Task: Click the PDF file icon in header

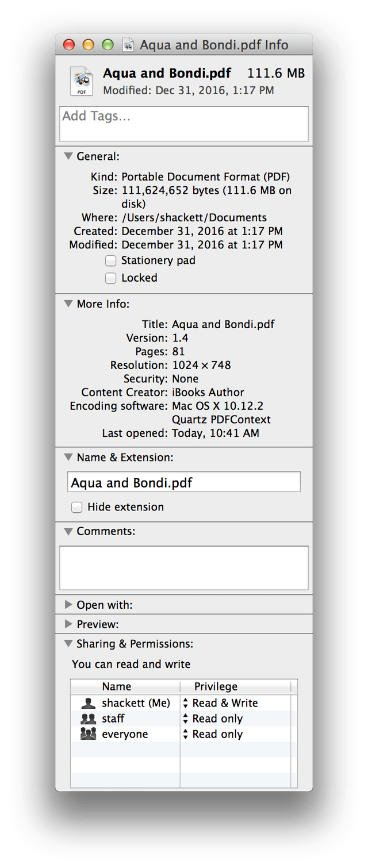Action: [x=81, y=80]
